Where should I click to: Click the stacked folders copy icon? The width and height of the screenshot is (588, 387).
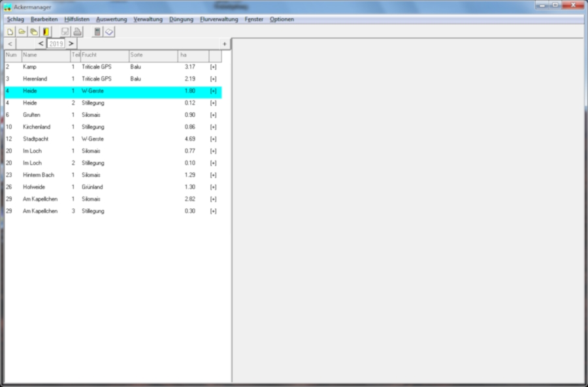[x=33, y=31]
